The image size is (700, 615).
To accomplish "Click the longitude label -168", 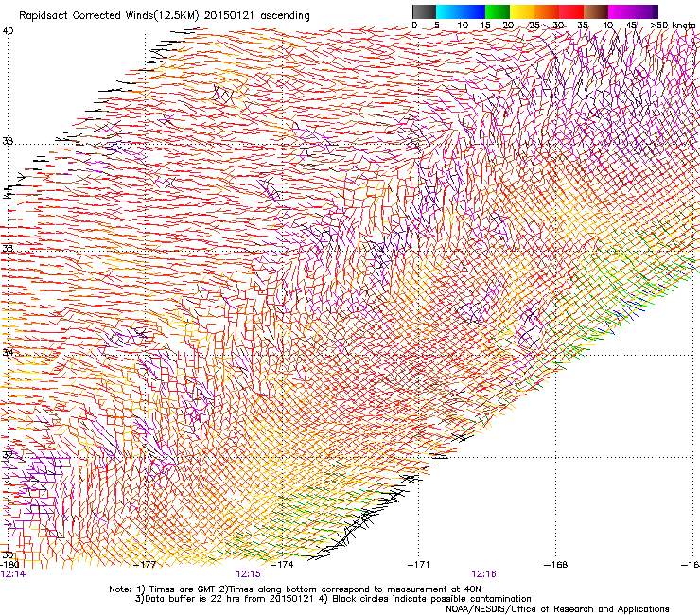I will pyautogui.click(x=556, y=565).
